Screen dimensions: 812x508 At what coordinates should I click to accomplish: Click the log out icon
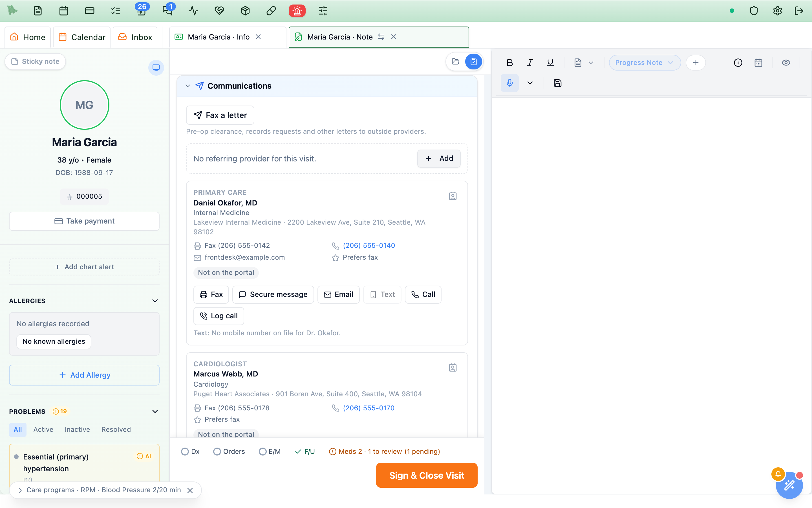[x=799, y=11]
